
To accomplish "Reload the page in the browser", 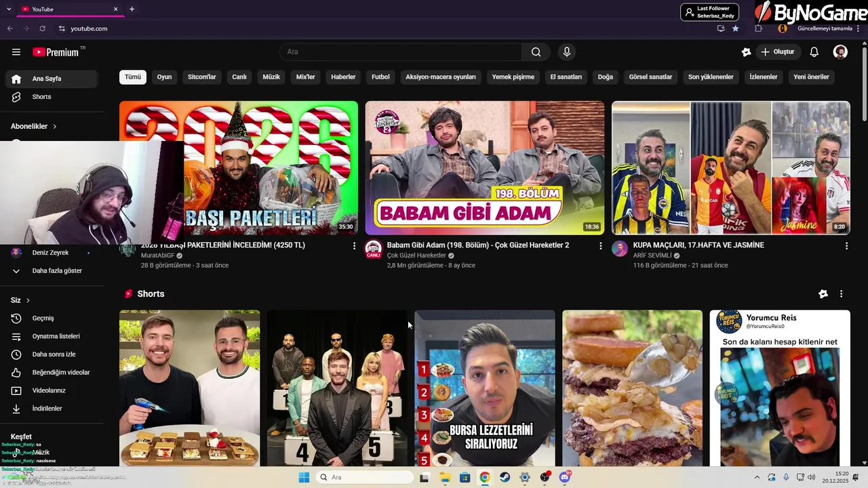I will point(43,28).
